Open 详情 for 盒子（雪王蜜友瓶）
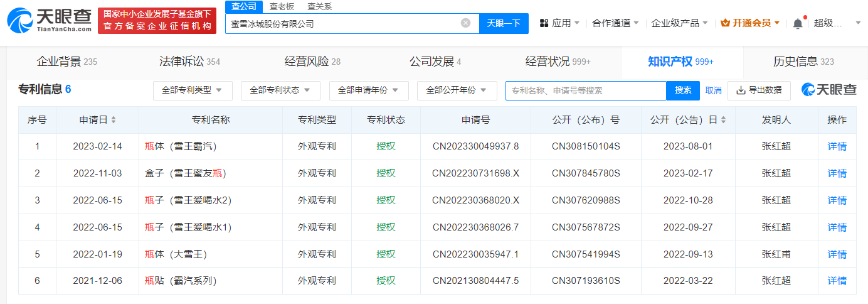 837,173
